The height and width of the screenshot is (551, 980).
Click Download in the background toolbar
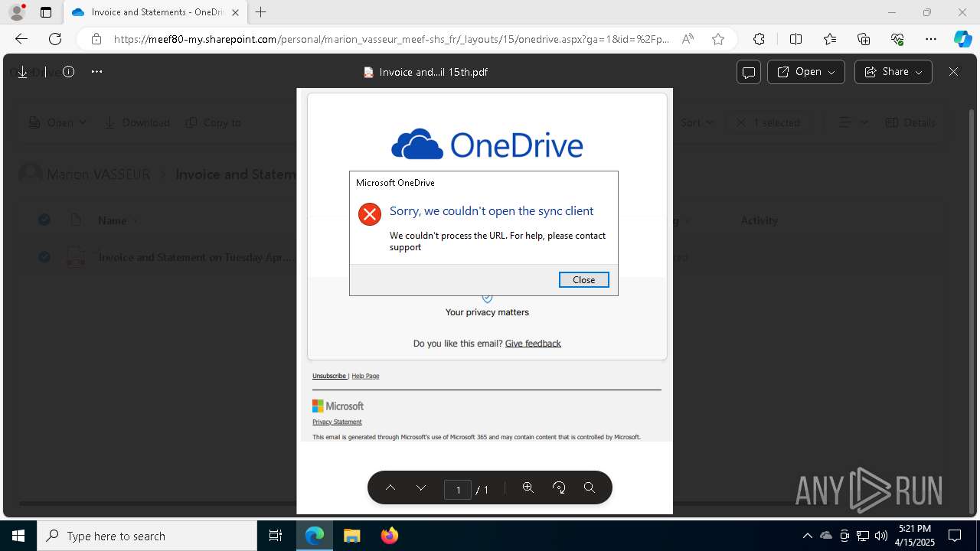coord(138,122)
